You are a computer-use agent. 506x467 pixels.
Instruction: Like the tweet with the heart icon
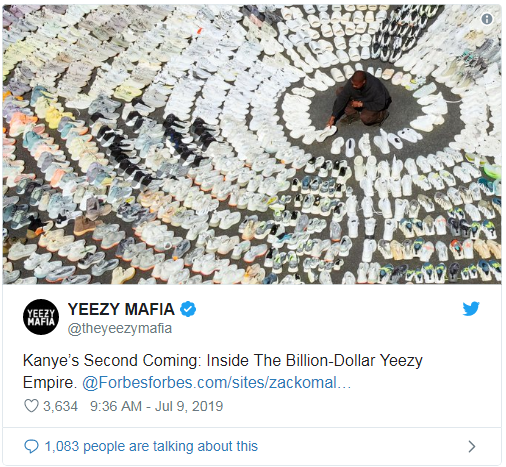click(x=31, y=406)
